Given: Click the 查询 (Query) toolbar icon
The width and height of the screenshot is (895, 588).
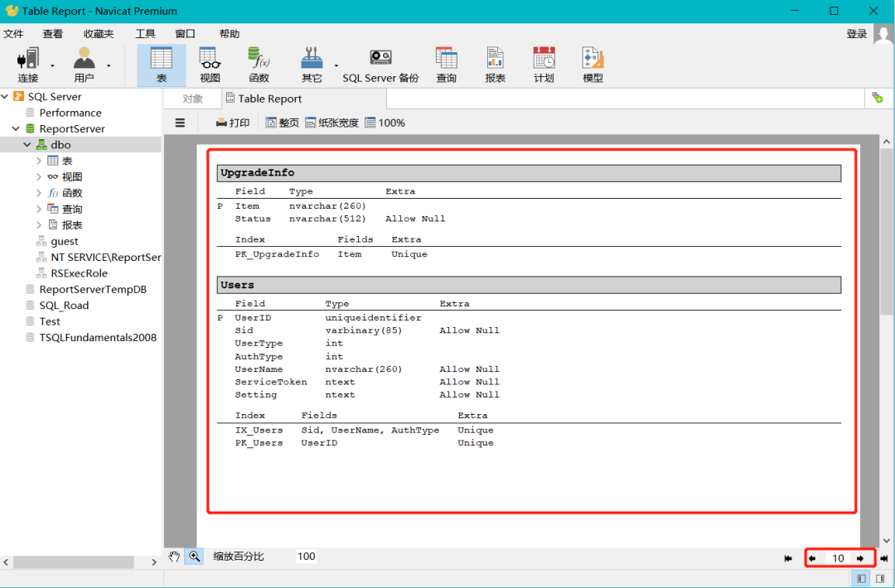Looking at the screenshot, I should pos(446,64).
